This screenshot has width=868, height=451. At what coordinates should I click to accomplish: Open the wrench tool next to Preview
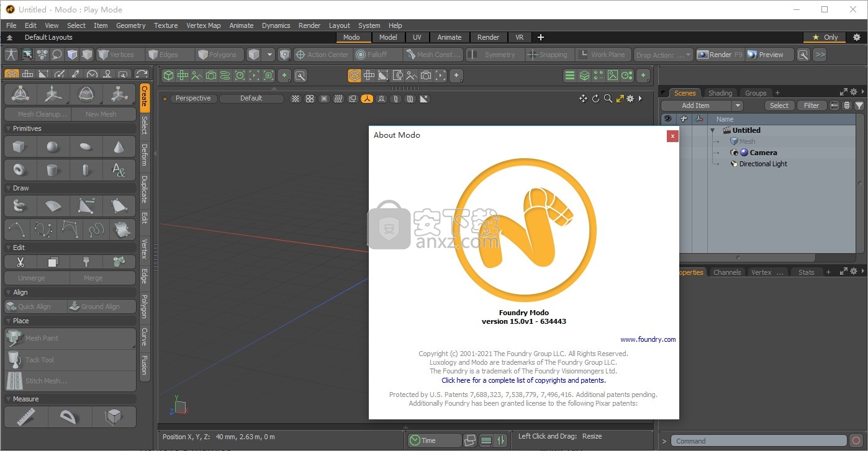click(x=803, y=55)
